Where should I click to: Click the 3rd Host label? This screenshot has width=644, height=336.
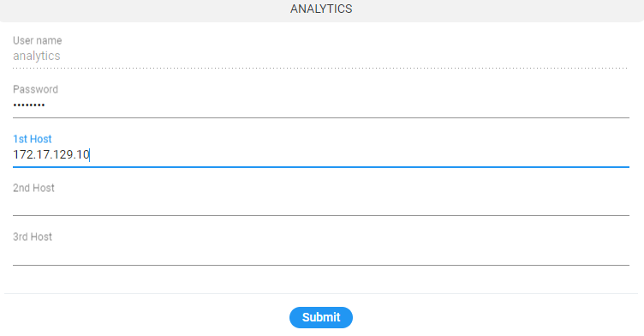32,237
